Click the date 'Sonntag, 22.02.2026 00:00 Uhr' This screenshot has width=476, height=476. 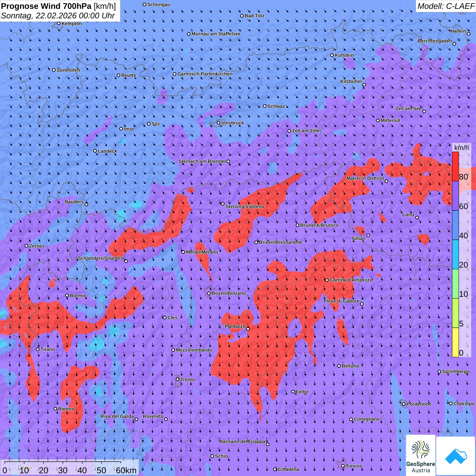point(58,16)
